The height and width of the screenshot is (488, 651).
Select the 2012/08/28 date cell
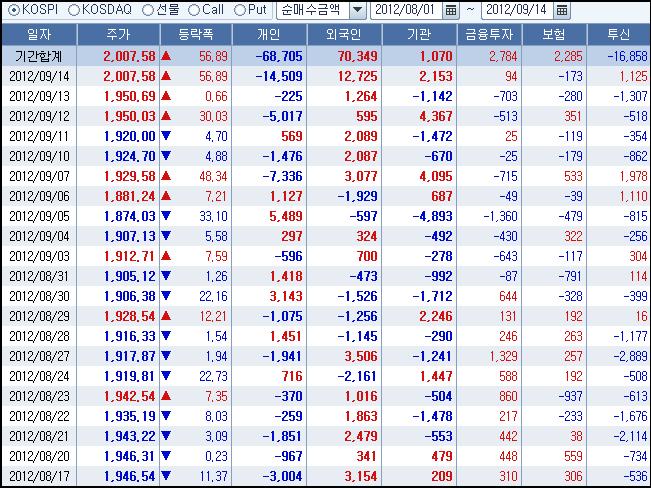[x=39, y=336]
